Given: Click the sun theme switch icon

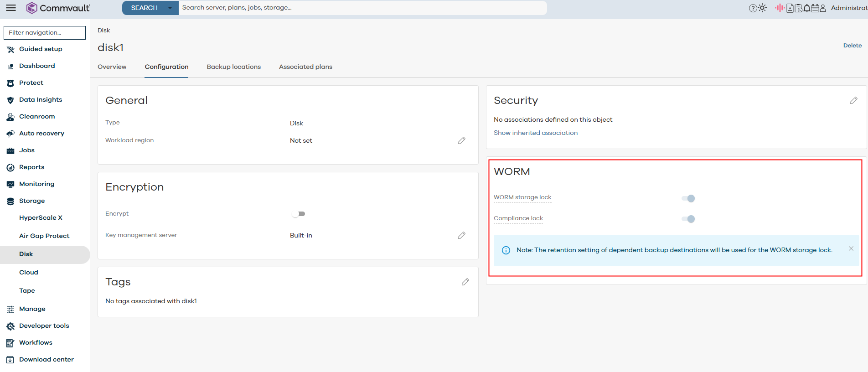Looking at the screenshot, I should point(762,8).
